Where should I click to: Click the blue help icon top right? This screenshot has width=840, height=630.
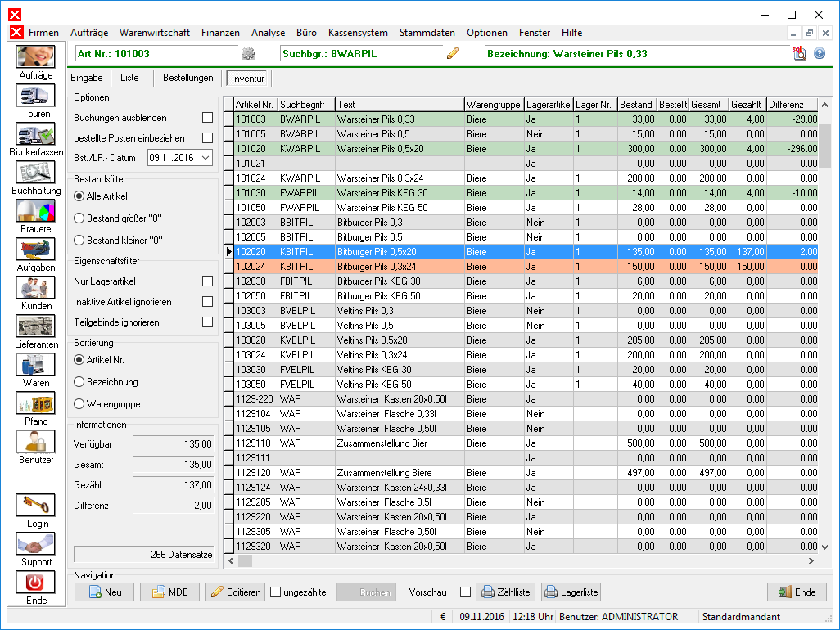[x=819, y=54]
